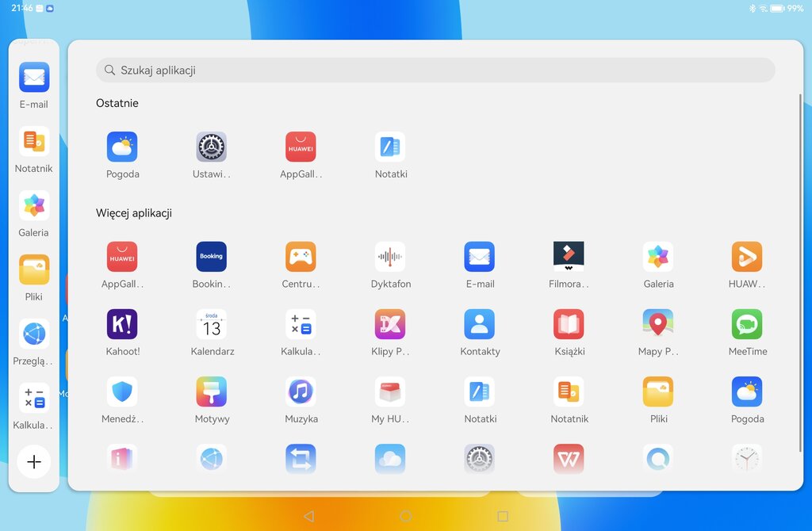Open Notatnik in the Więcej aplikacji grid
This screenshot has width=812, height=531.
click(x=569, y=392)
